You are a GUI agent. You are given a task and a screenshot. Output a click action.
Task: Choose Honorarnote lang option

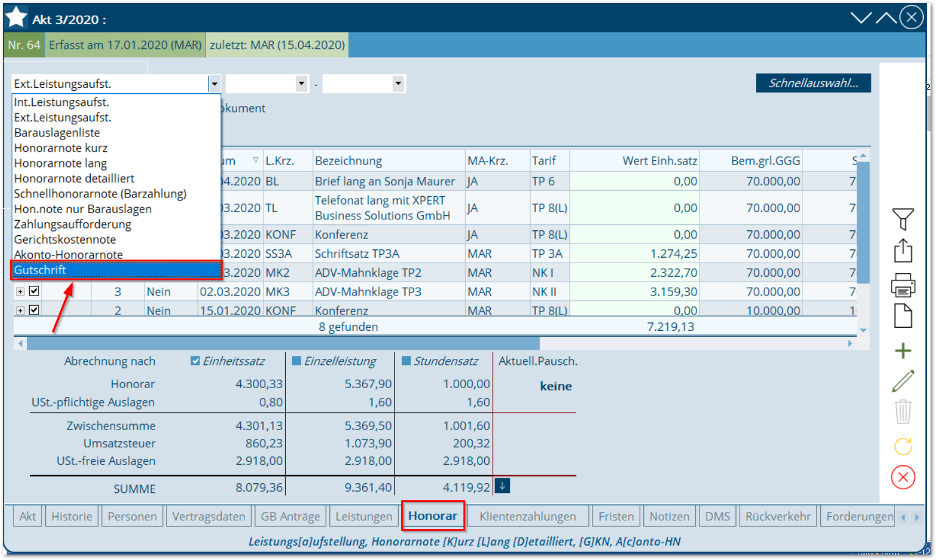(x=116, y=163)
